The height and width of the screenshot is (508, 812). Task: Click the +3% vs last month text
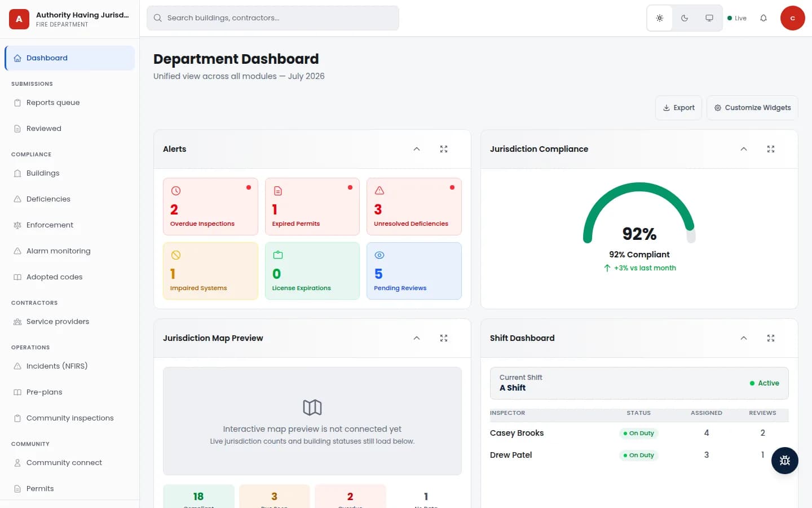[645, 268]
